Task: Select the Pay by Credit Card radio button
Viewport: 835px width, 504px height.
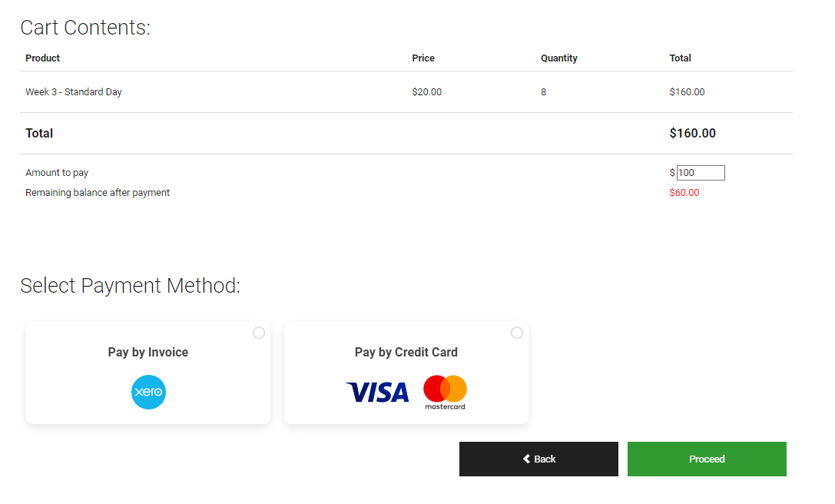Action: pos(516,333)
